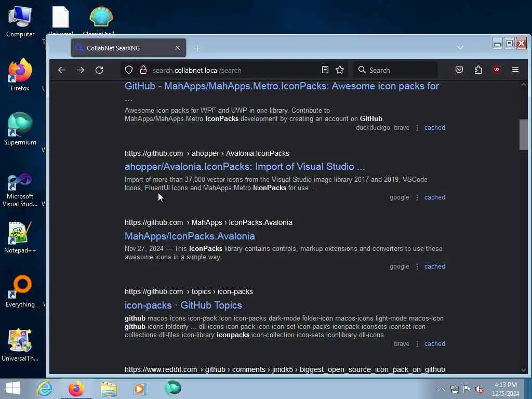Click URL line github.com › ahopper › Avalonia.IconPacks
This screenshot has height=399, width=532.
[x=207, y=153]
